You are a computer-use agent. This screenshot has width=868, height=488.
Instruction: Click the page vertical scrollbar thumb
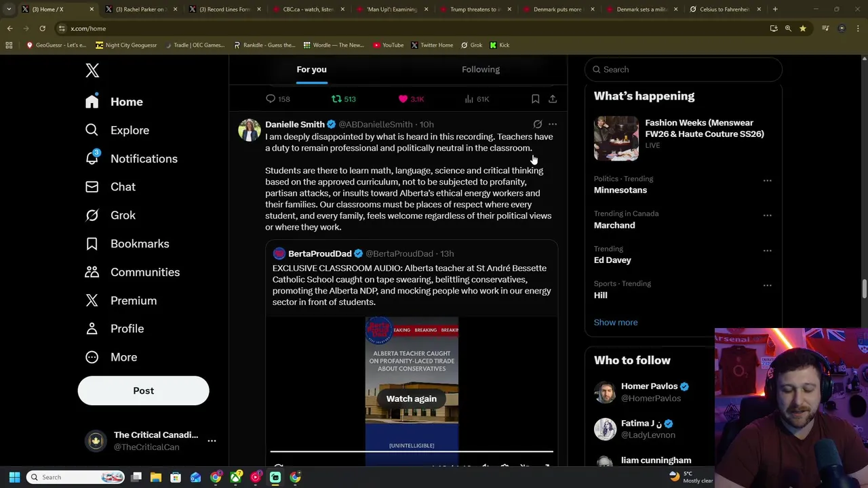click(x=864, y=288)
